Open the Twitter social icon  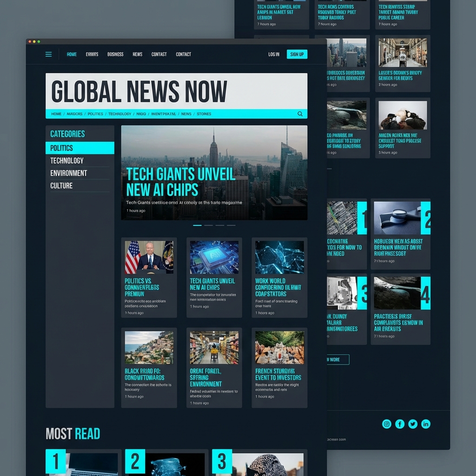tap(412, 423)
